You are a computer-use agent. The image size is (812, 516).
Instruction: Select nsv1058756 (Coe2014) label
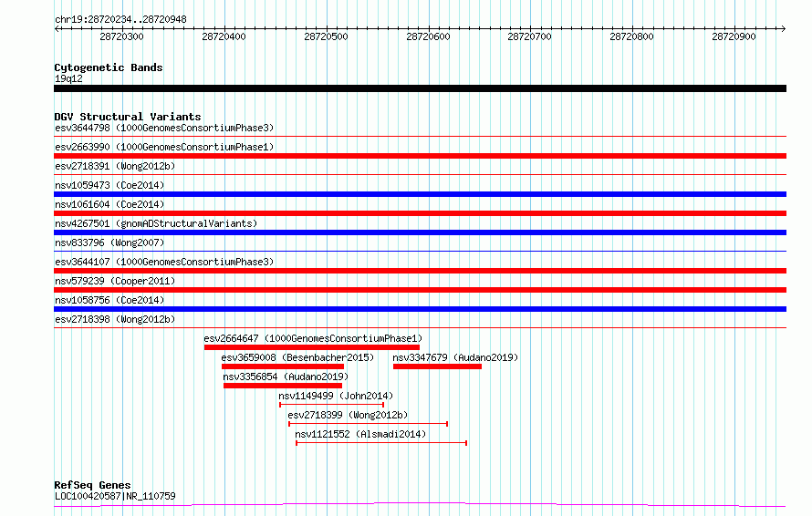pos(109,300)
